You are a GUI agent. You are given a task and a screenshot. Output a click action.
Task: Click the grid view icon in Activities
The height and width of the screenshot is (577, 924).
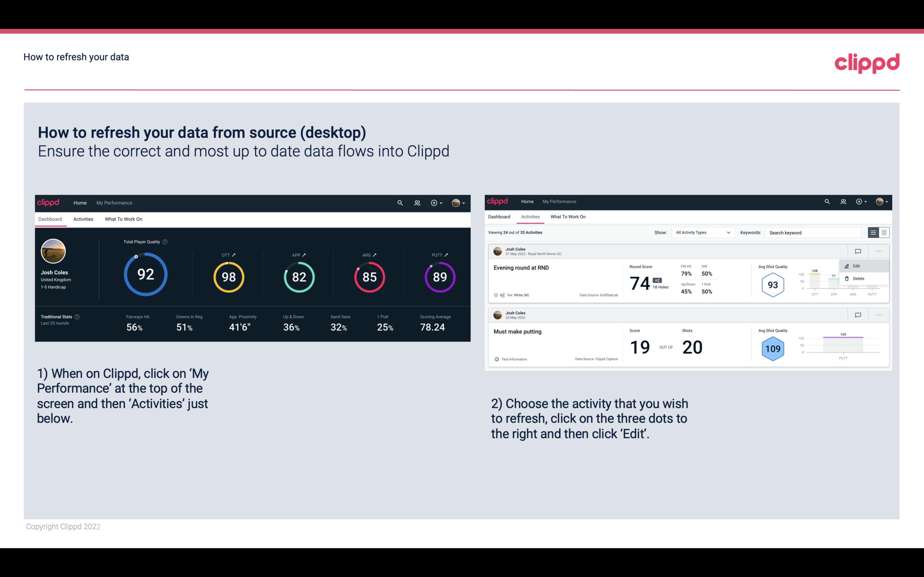(884, 232)
